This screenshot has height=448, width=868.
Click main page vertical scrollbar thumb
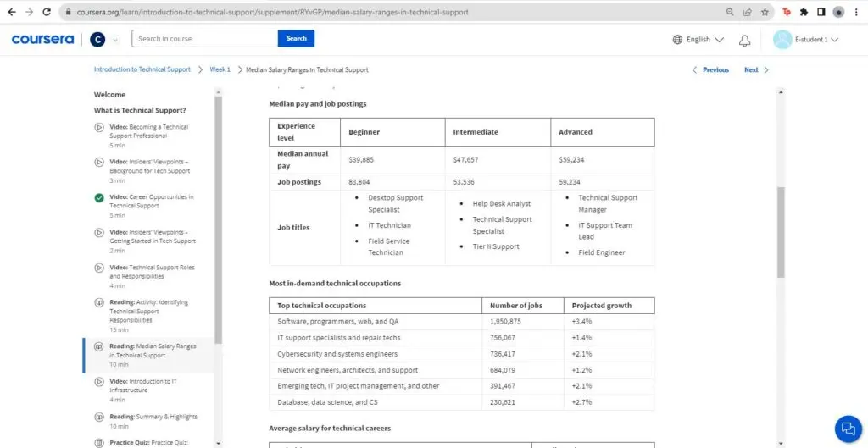tap(781, 232)
